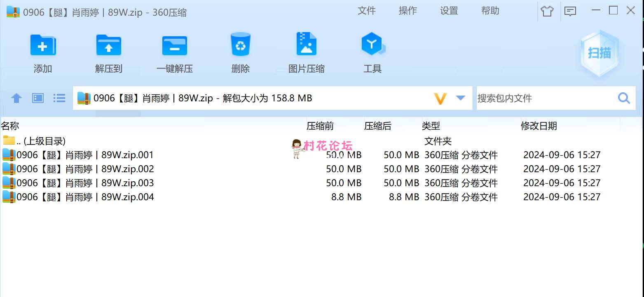644x297 pixels.
Task: Switch to icon view mode
Action: coord(38,98)
